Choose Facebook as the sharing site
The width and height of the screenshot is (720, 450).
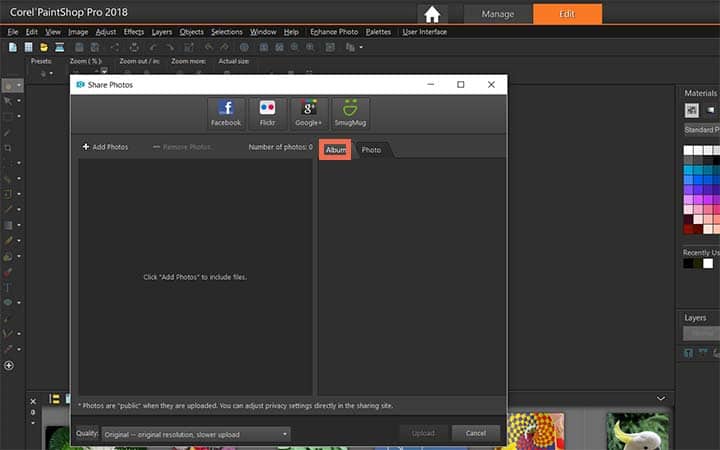click(225, 113)
